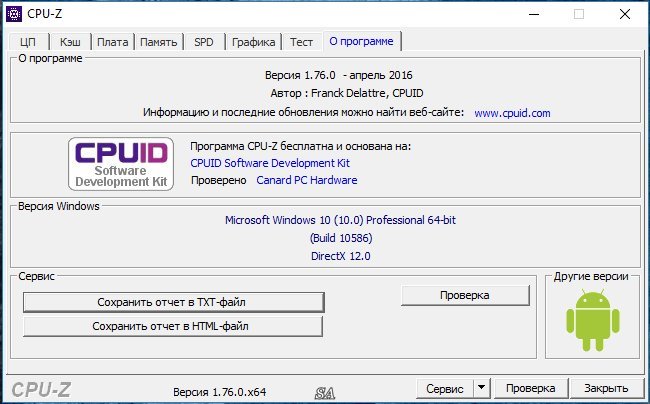Screen dimensions: 650x404
Task: Click CPUID Software Development Kit link
Action: 270,163
